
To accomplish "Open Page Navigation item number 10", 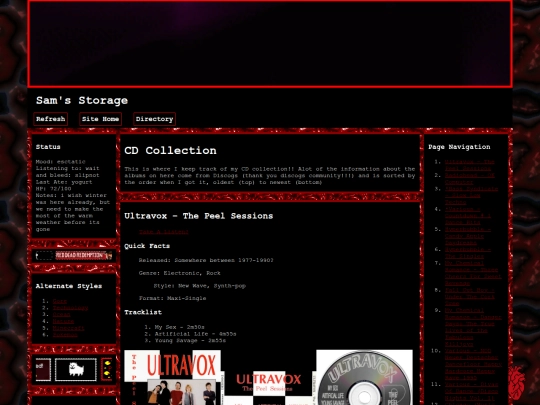I will (x=473, y=364).
